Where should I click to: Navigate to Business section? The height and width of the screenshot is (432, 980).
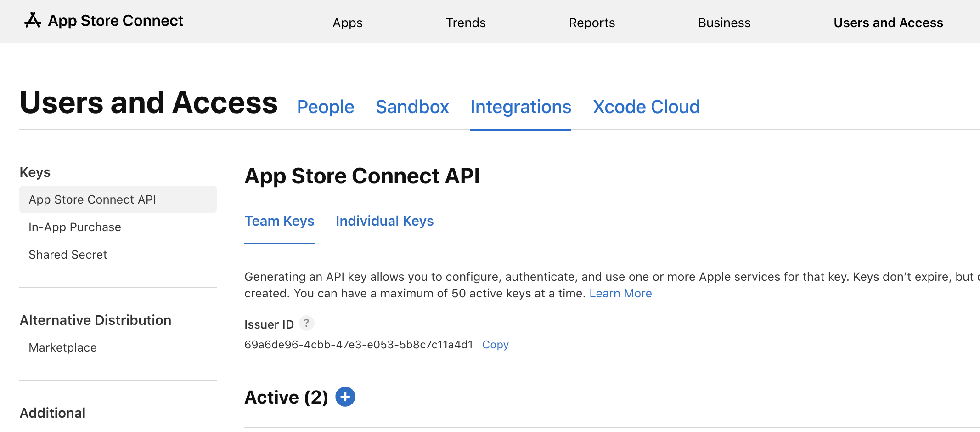(x=724, y=23)
